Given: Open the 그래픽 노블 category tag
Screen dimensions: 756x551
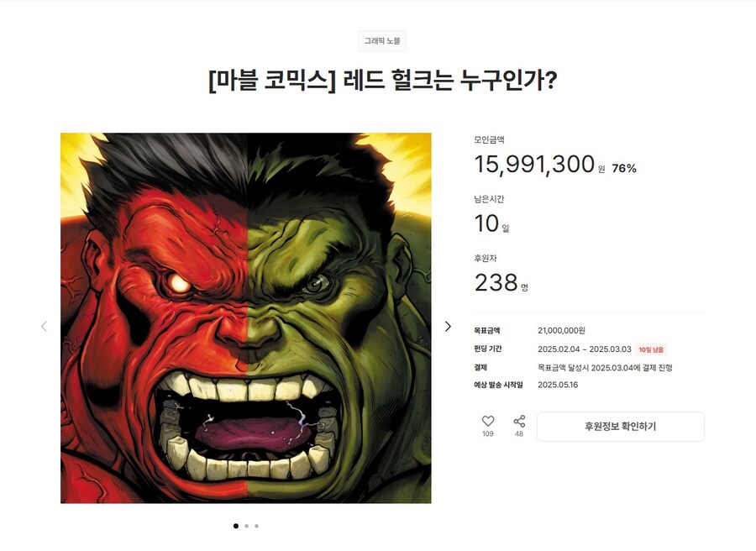Looking at the screenshot, I should pos(382,41).
